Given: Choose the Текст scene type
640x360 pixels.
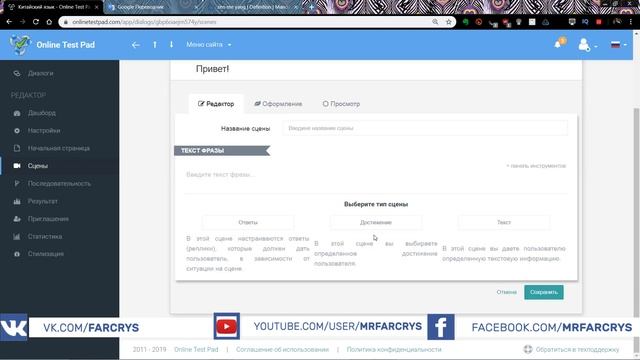Looking at the screenshot, I should pos(504,222).
